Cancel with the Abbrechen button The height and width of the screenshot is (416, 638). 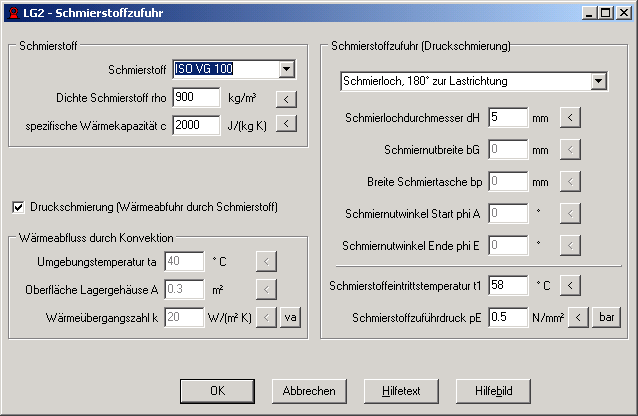[x=309, y=391]
